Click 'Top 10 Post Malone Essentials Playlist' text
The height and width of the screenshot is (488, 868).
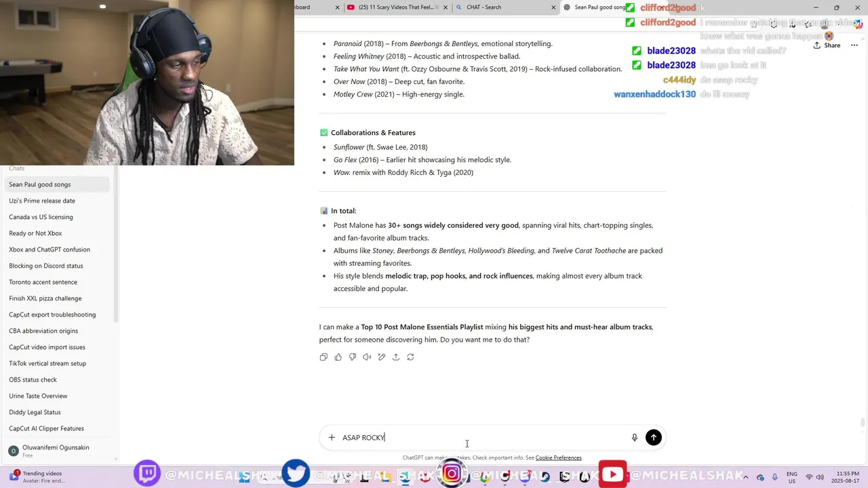(x=422, y=327)
